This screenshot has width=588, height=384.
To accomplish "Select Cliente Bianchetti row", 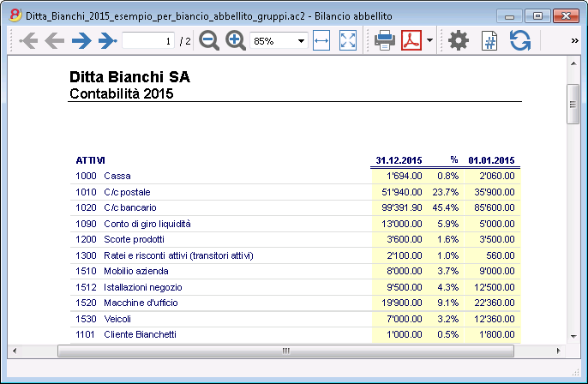I will point(295,334).
